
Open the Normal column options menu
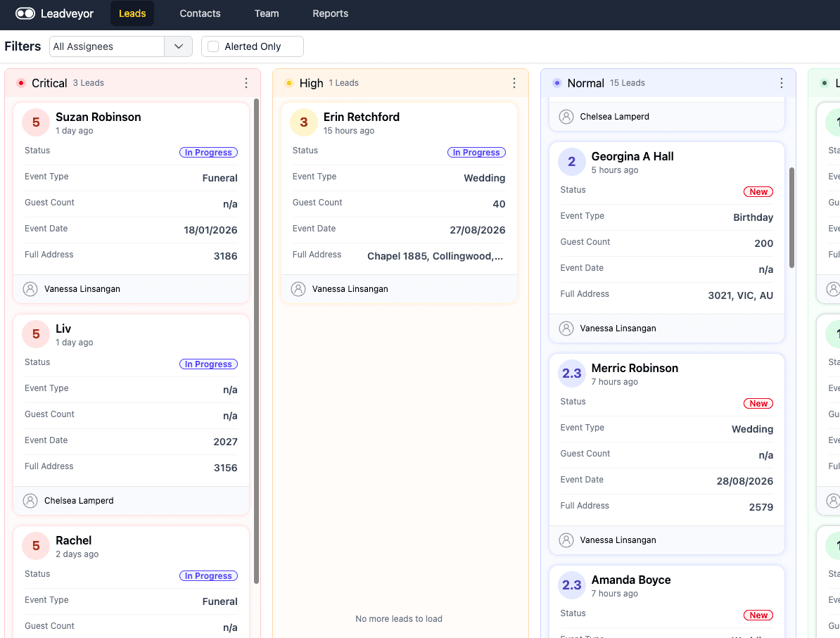(x=781, y=82)
